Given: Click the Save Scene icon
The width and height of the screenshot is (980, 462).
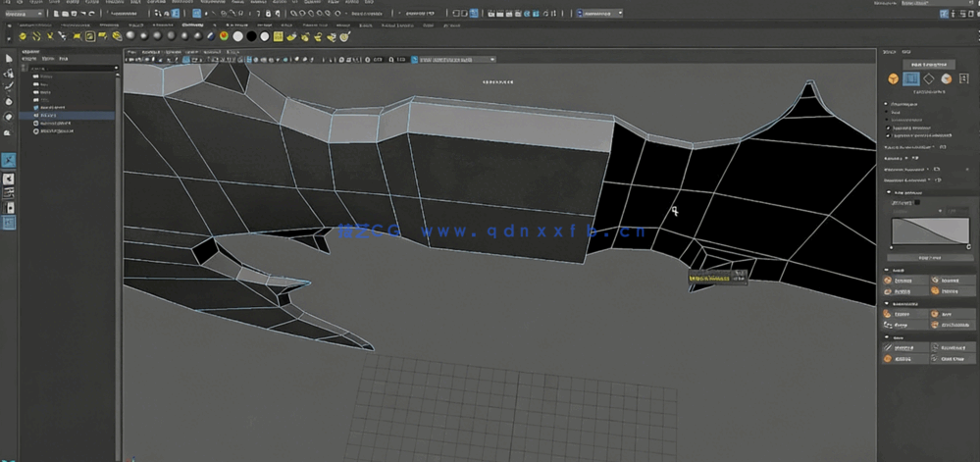Looking at the screenshot, I should tap(74, 13).
